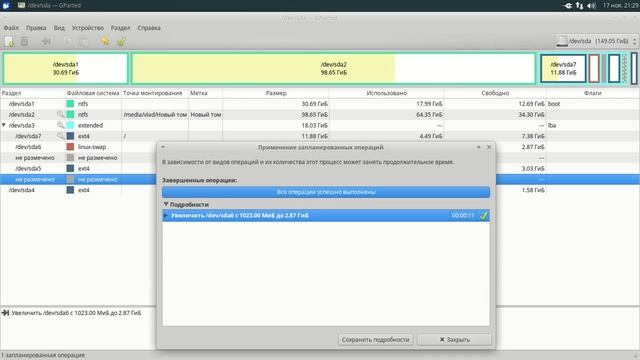Select the /dev/sda1 block in disk map
Viewport: 640px width, 360px height.
tap(66, 69)
